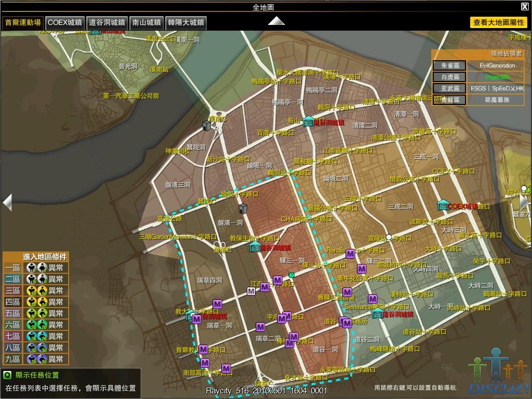Close the 全地圖 window
This screenshot has height=399, width=532.
524,6
